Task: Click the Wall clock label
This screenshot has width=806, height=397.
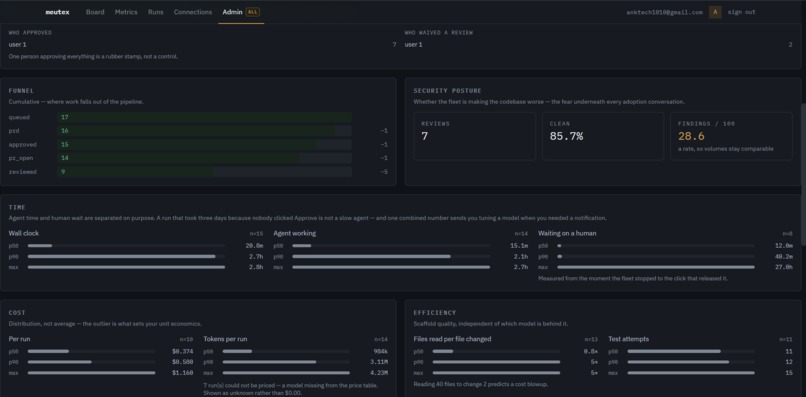Action: (24, 233)
